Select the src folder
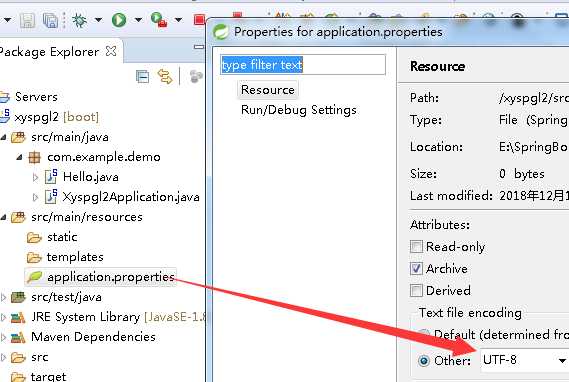Viewport: 569px width, 382px height. click(x=40, y=357)
